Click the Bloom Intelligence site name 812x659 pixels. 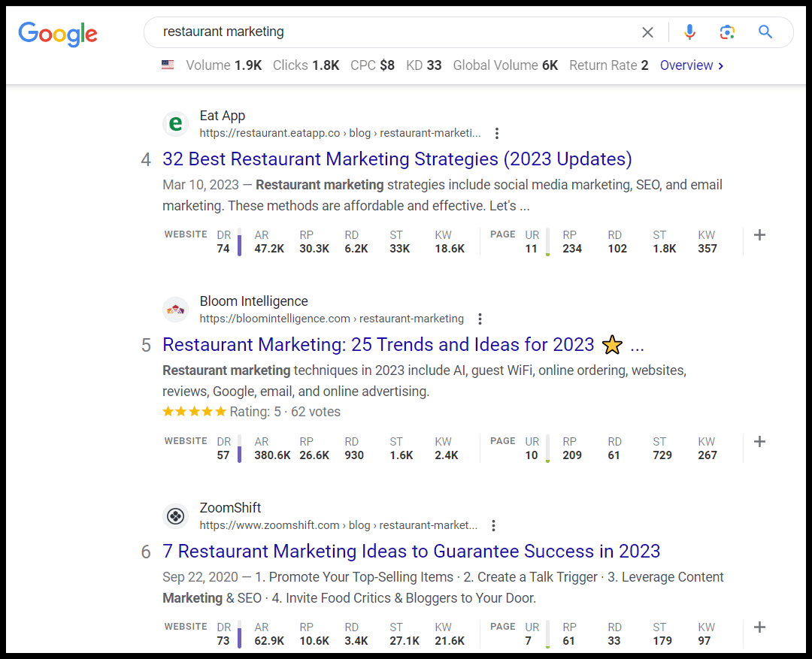(254, 301)
